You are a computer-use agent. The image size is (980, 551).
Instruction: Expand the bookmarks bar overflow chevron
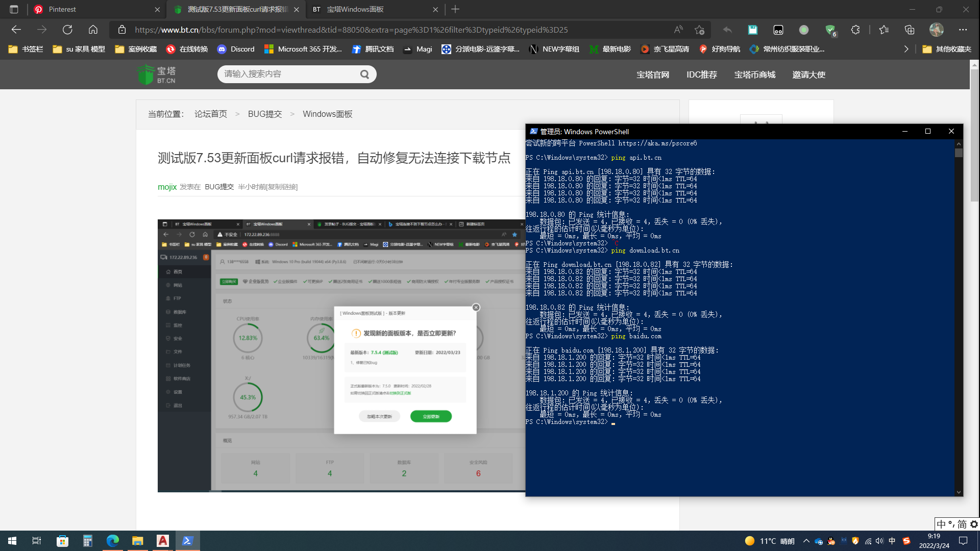(906, 49)
